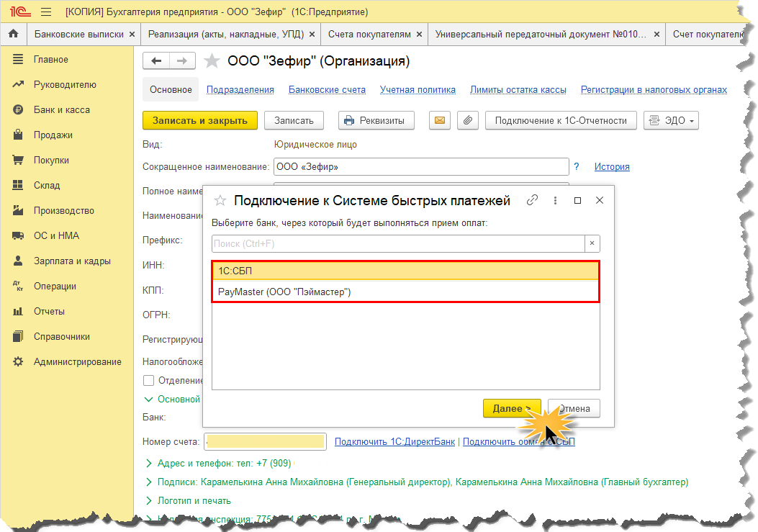
Task: Click the question mark help next to name
Action: (576, 167)
